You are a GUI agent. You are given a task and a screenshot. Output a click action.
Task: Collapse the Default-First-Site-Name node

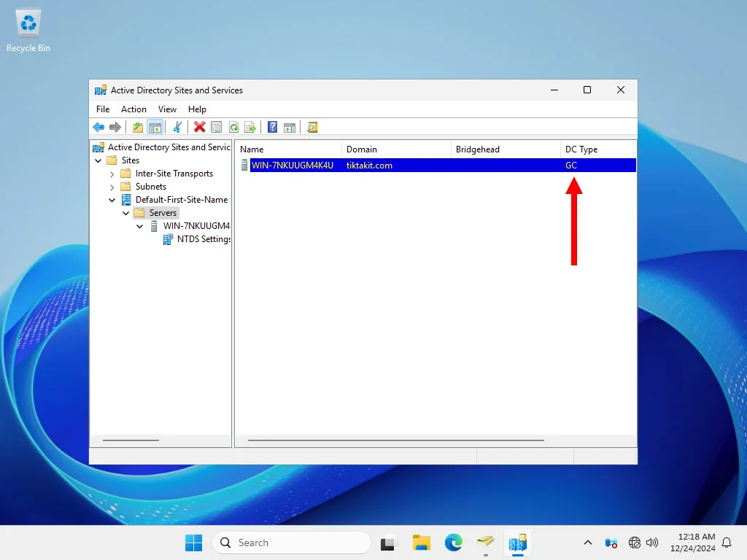[x=112, y=200]
